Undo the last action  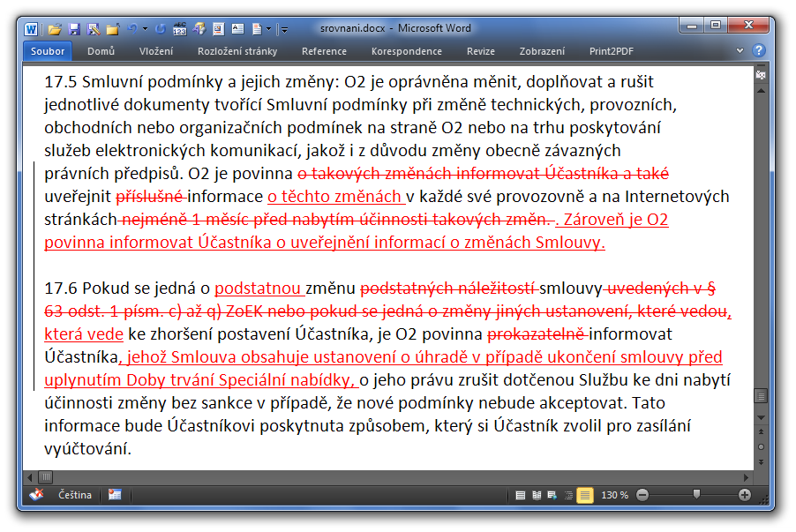tap(132, 29)
